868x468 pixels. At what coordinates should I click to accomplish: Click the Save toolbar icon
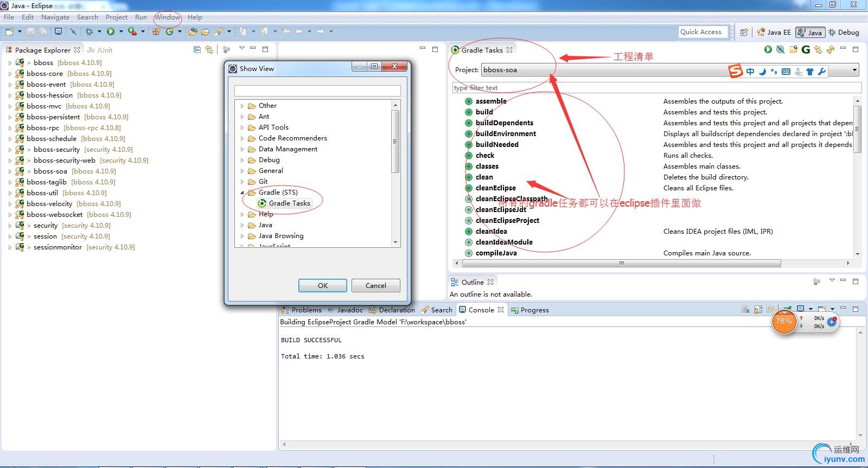tap(31, 31)
